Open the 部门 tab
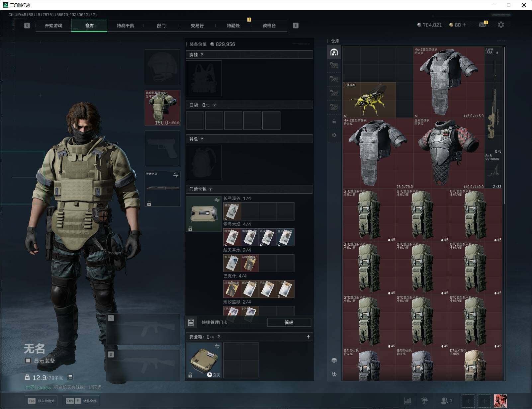 (x=161, y=26)
